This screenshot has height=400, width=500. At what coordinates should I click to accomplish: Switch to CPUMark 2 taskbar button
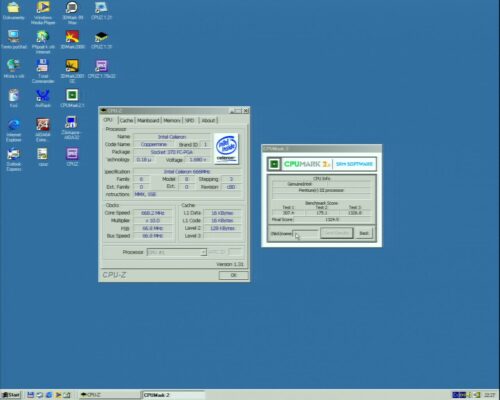(173, 395)
